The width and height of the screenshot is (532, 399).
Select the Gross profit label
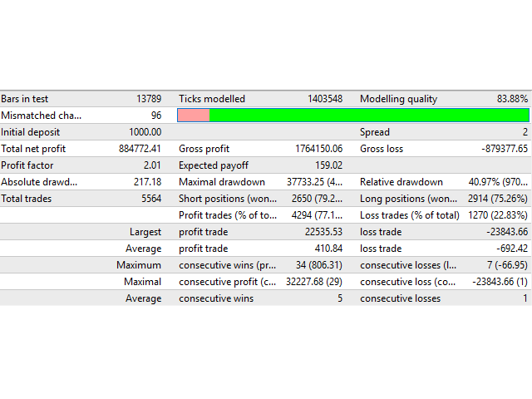coord(204,149)
